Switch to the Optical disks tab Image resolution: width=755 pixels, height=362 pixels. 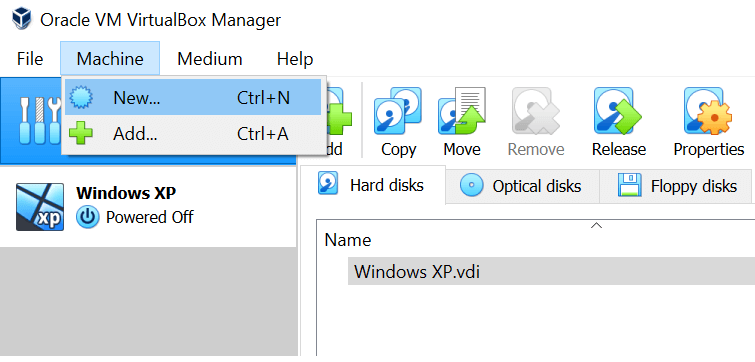[522, 186]
